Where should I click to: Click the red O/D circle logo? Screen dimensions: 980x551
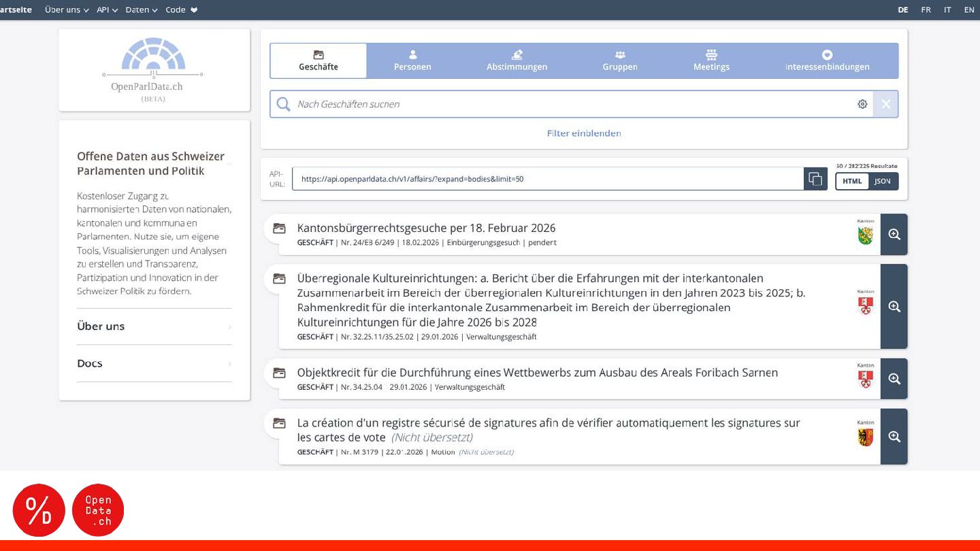39,510
